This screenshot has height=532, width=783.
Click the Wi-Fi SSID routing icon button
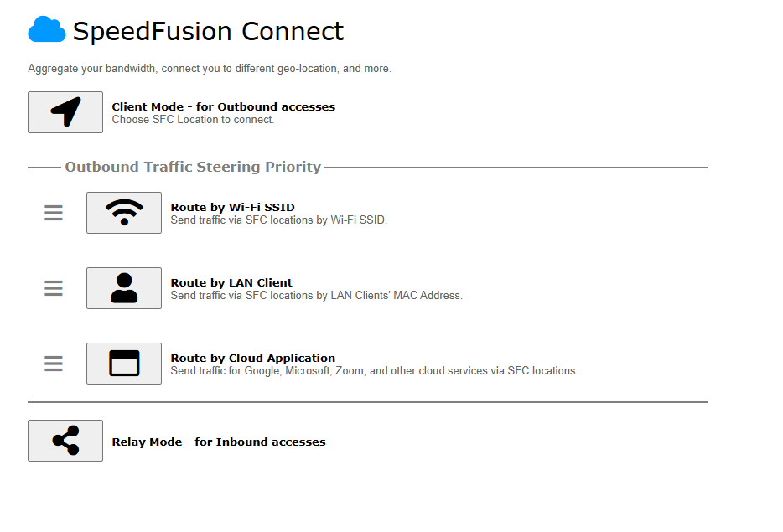point(124,213)
